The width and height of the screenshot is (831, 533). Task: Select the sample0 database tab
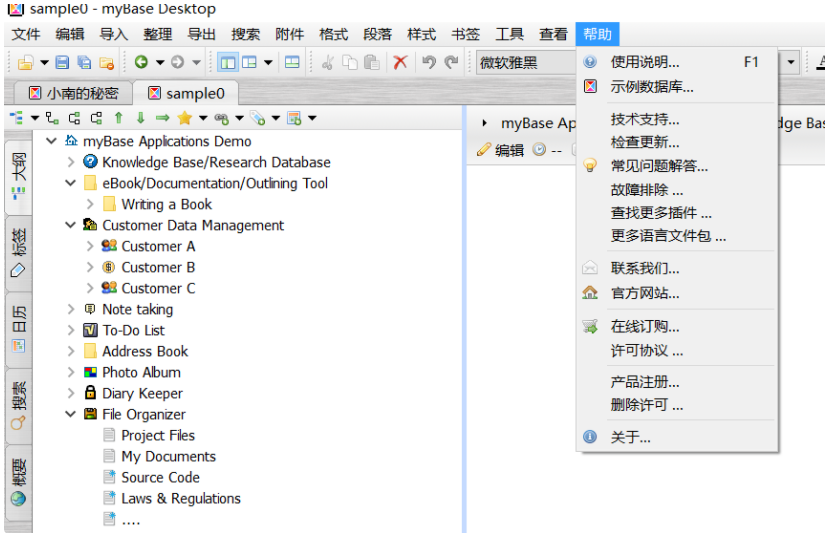186,93
